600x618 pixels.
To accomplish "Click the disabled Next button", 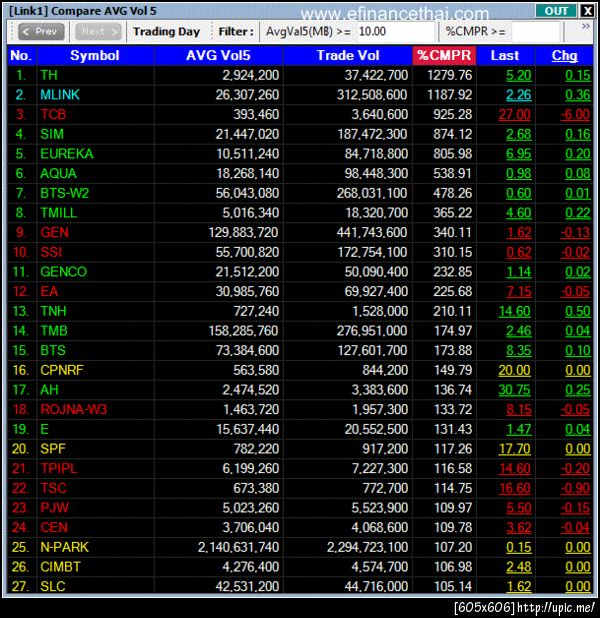I will click(x=98, y=32).
